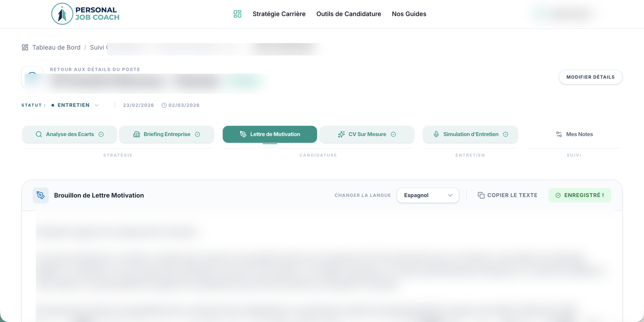The width and height of the screenshot is (644, 322).
Task: Click the checkmark badge on Analyse des Ecarts
Action: coord(101,134)
